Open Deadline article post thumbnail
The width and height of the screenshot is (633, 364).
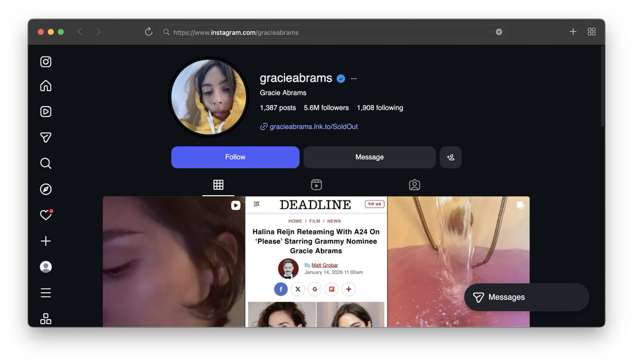pyautogui.click(x=316, y=262)
